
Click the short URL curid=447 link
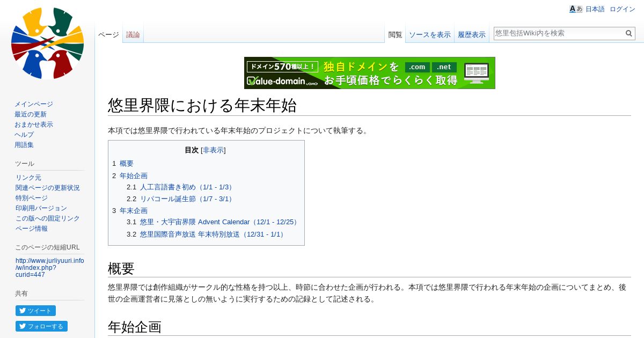pyautogui.click(x=50, y=268)
